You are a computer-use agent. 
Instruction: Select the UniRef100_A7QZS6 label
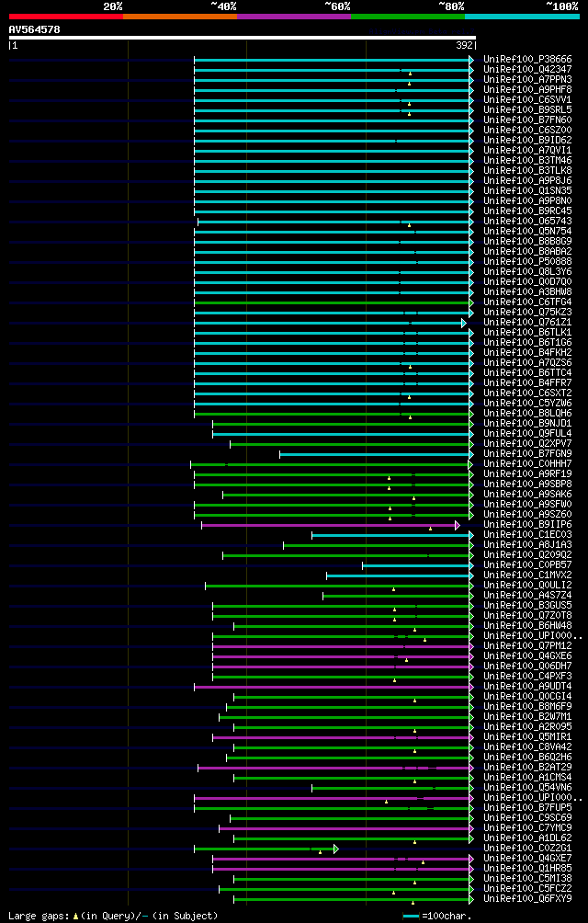(x=527, y=362)
